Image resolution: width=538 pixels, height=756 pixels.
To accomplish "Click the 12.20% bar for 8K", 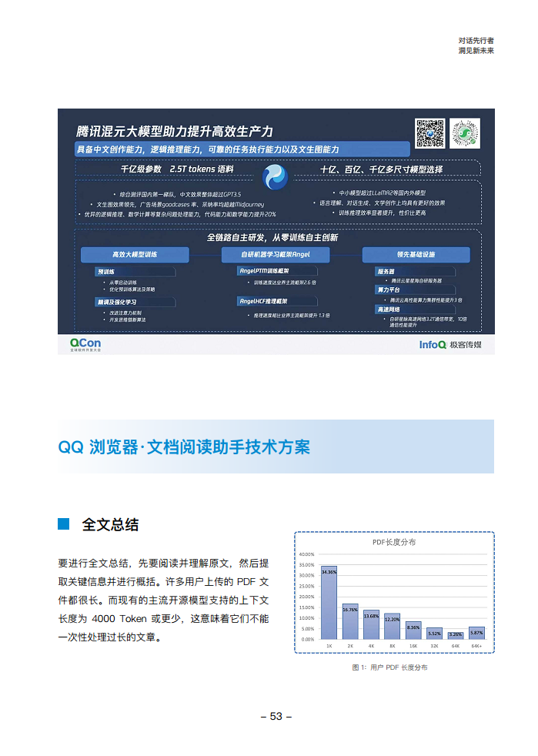I will coord(393,627).
